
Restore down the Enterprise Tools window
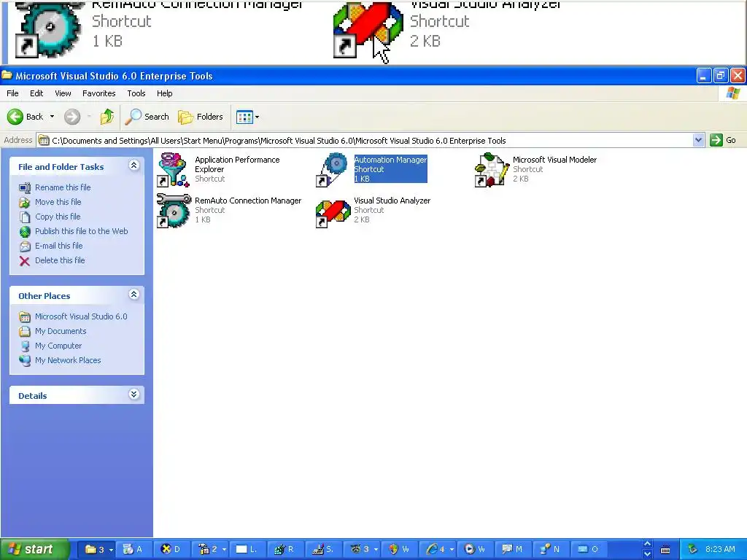pyautogui.click(x=721, y=75)
